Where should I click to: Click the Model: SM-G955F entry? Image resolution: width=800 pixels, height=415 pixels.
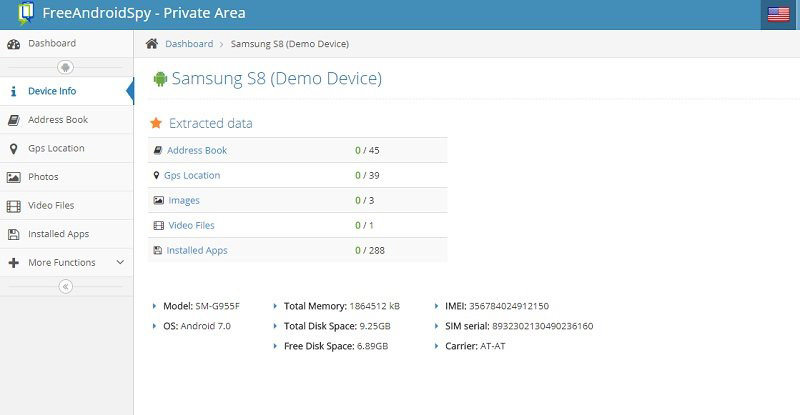tap(201, 306)
